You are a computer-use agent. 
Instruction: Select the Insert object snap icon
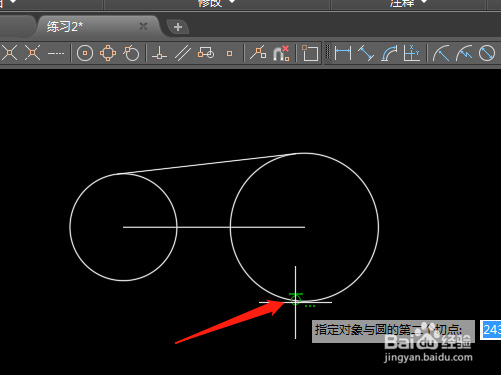coord(206,53)
